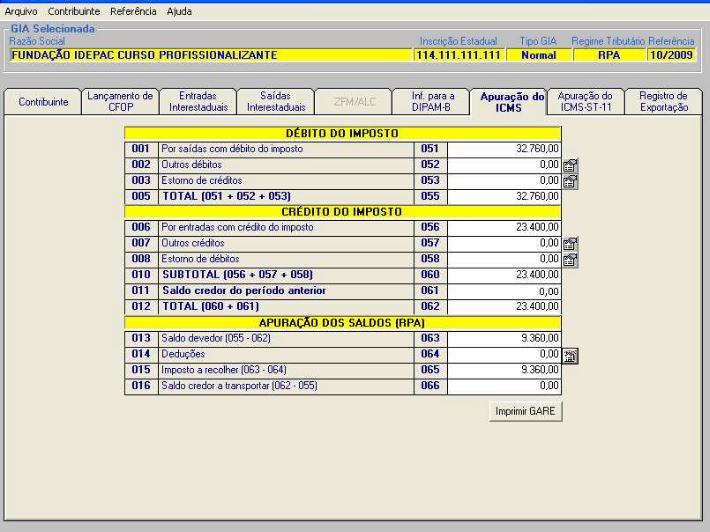
Task: Open the Arquivo menu
Action: coord(21,11)
